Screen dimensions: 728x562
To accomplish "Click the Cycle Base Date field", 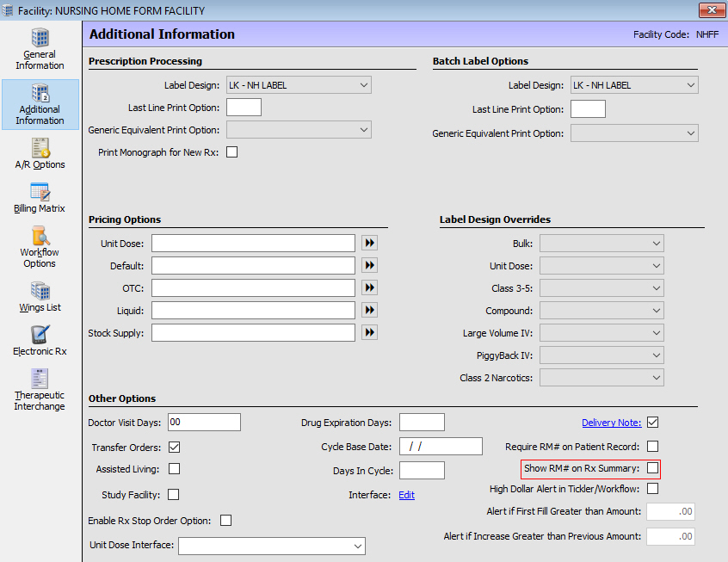I will pyautogui.click(x=441, y=446).
